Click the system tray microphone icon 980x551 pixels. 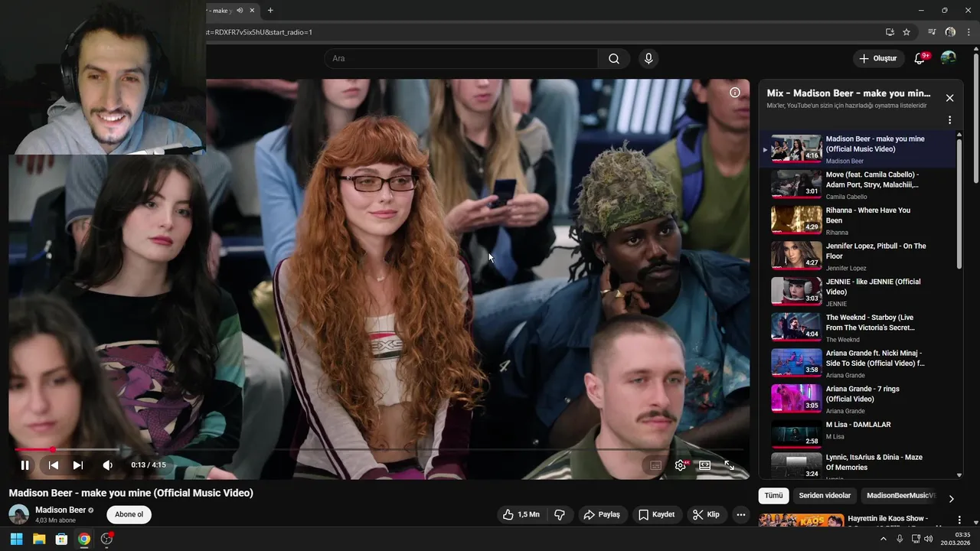pos(900,539)
